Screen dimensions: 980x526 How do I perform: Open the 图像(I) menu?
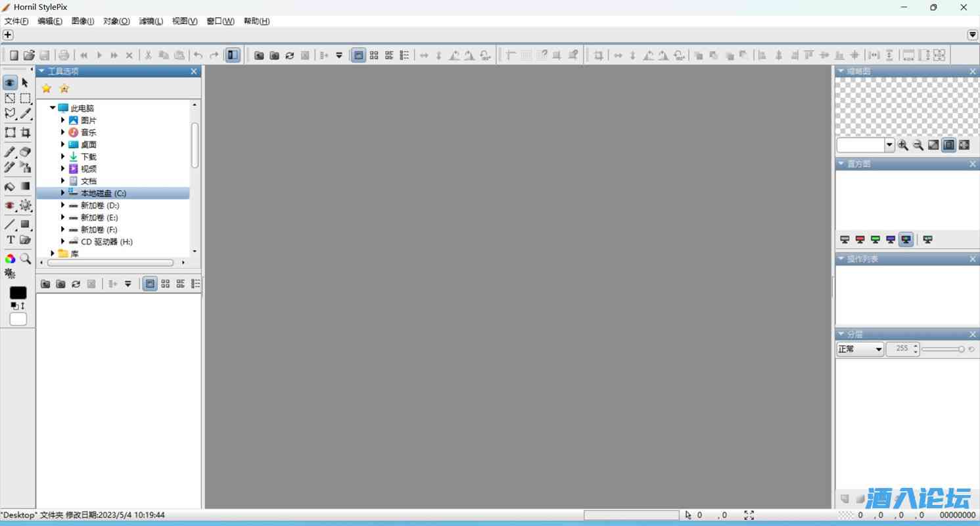[x=82, y=21]
